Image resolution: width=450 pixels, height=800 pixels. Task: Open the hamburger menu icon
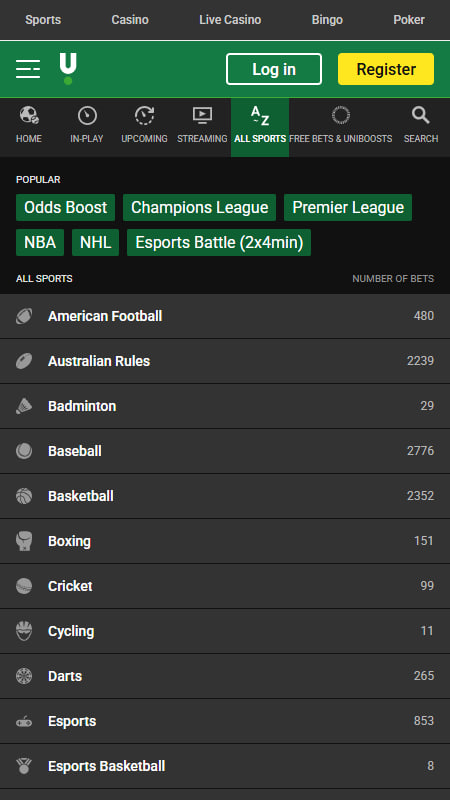click(x=28, y=69)
